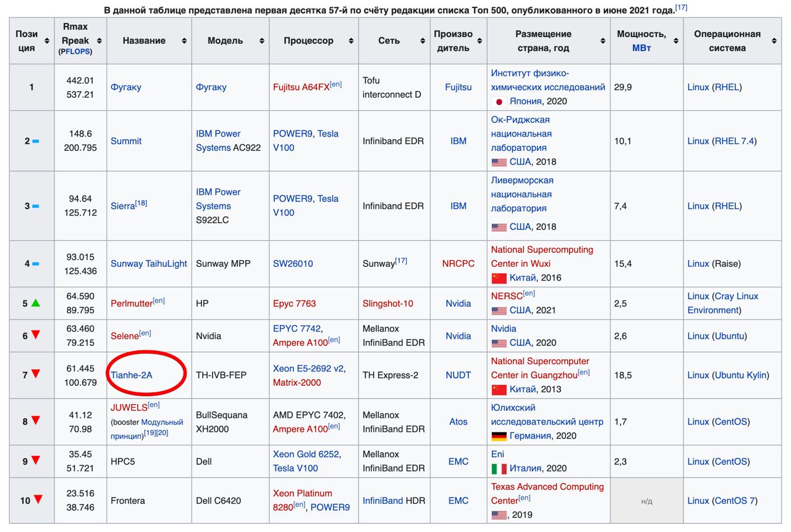Click USA flag in Perlmutter row
The height and width of the screenshot is (532, 791).
pyautogui.click(x=499, y=310)
